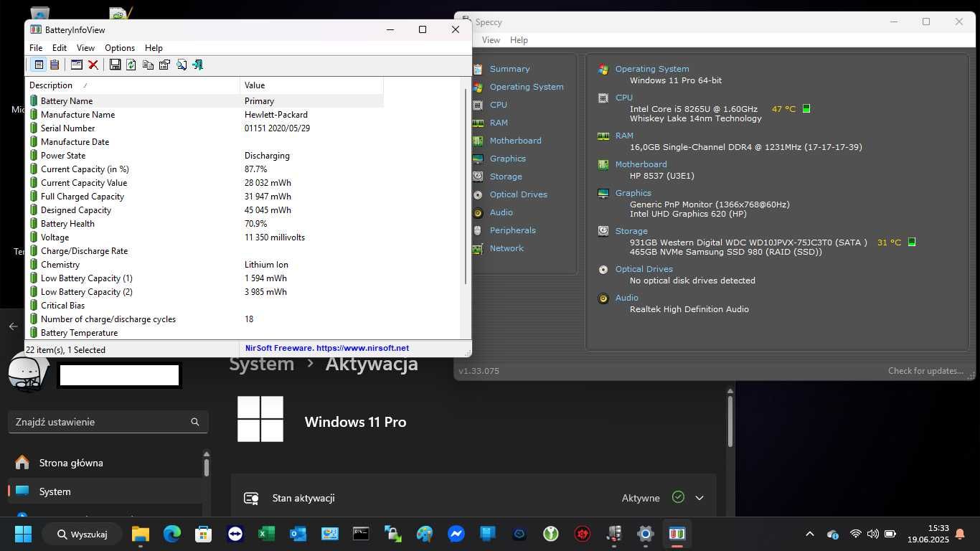The image size is (980, 551).
Task: Open Network in the Speccy sidebar
Action: [x=507, y=248]
